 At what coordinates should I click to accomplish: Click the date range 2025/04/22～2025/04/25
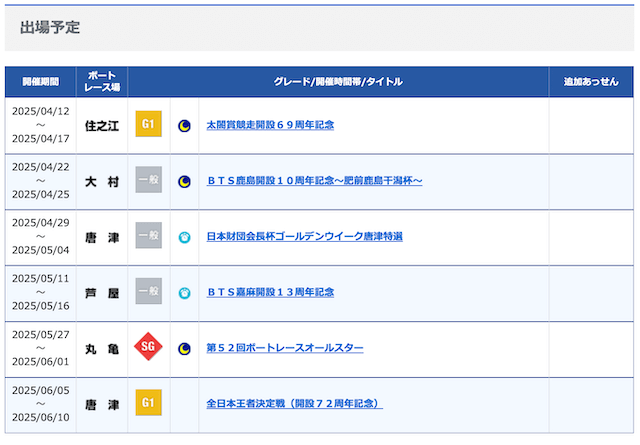[x=40, y=180]
